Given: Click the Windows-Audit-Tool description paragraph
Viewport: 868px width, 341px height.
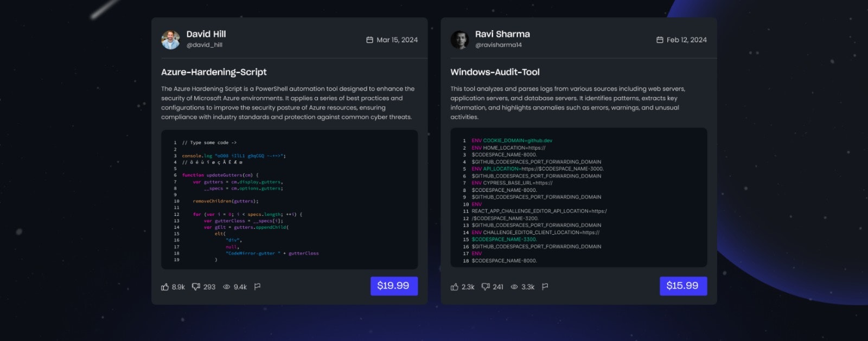Looking at the screenshot, I should pos(567,103).
